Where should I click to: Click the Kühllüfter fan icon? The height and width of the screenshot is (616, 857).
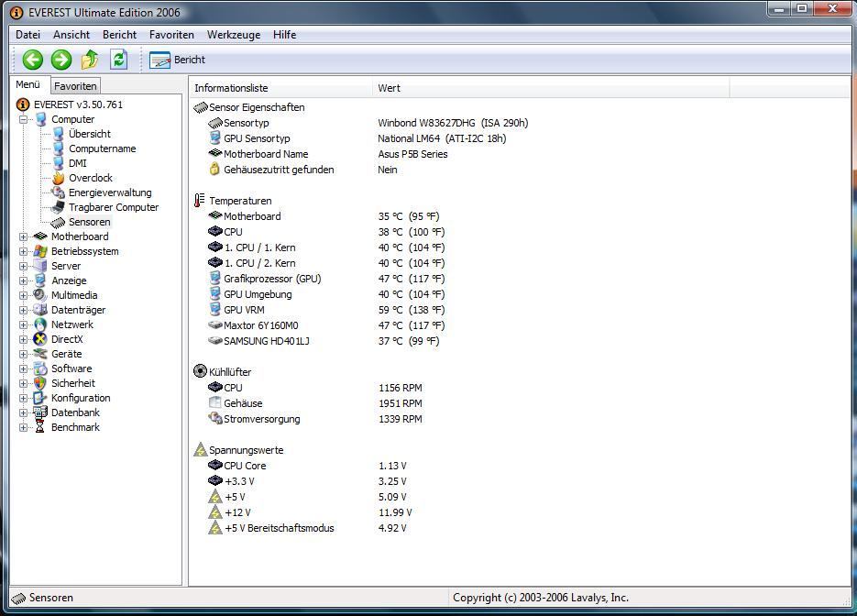(201, 371)
